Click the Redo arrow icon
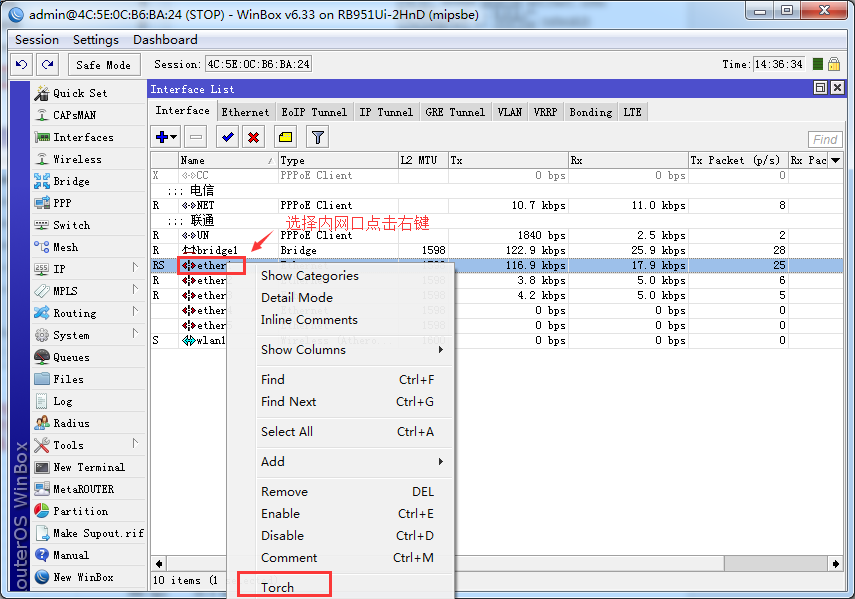This screenshot has height=599, width=855. coord(47,64)
